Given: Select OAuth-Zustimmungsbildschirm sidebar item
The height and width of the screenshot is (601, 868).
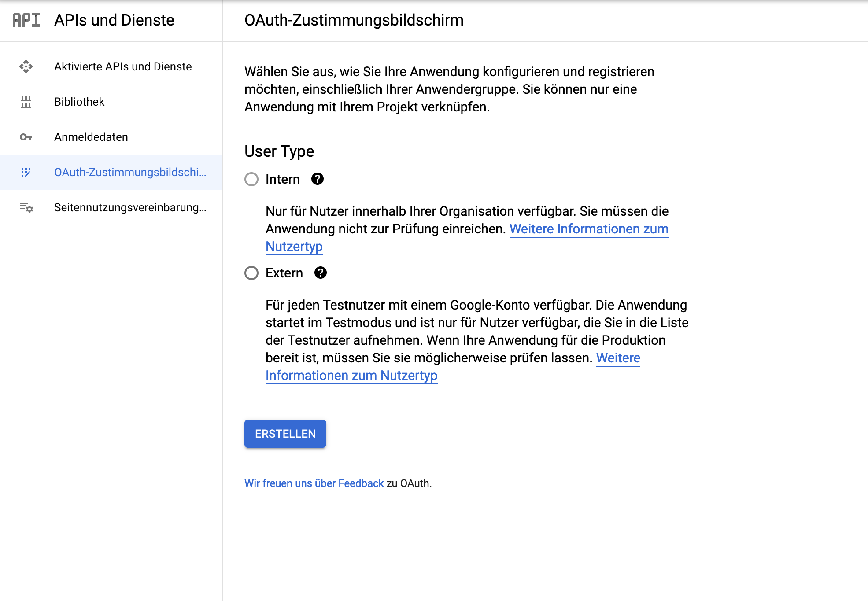Looking at the screenshot, I should click(111, 172).
